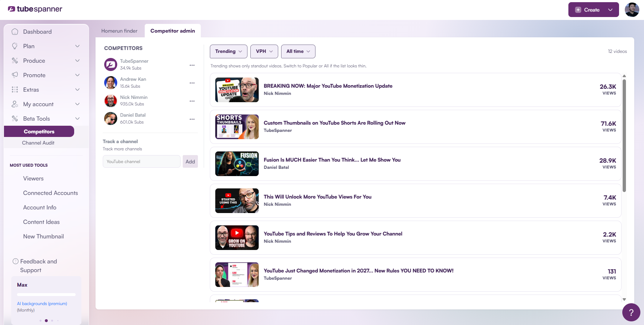Click the Promote megaphone icon
The width and height of the screenshot is (644, 325).
pyautogui.click(x=15, y=75)
